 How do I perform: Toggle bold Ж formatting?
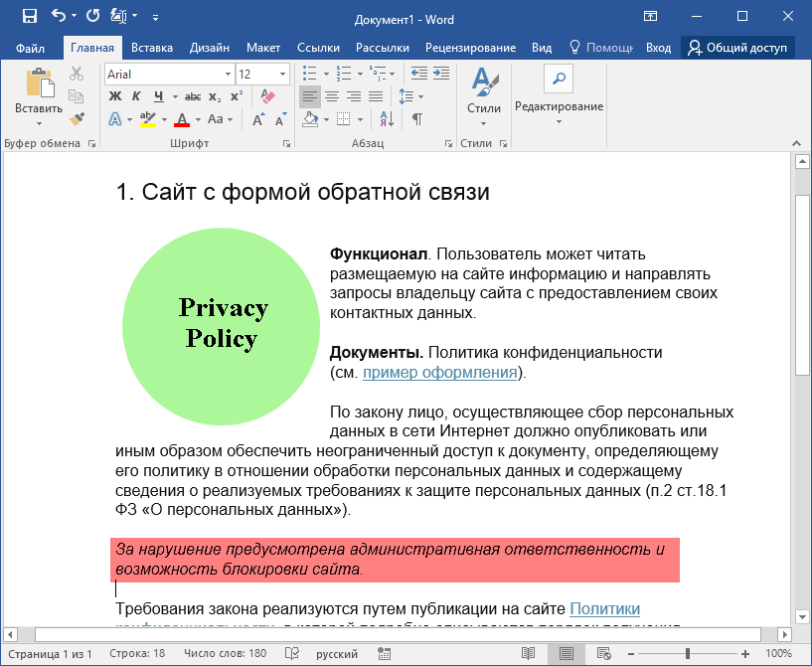(114, 96)
